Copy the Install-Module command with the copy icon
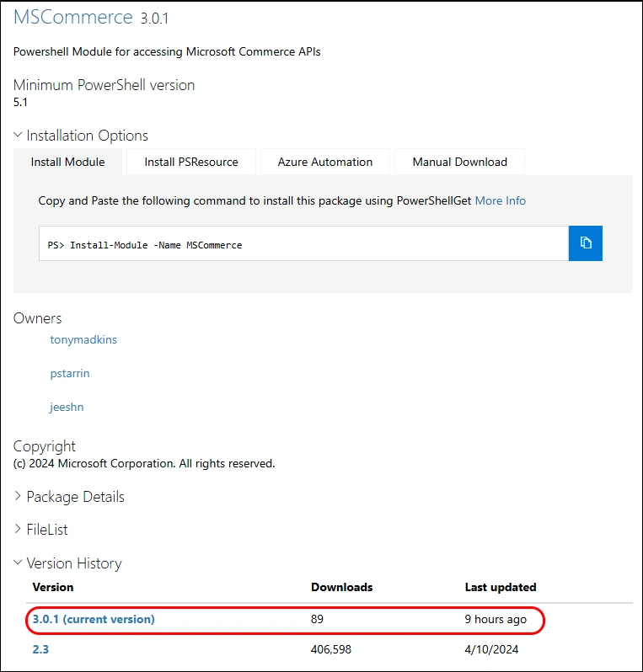Viewport: 643px width, 672px height. [585, 243]
